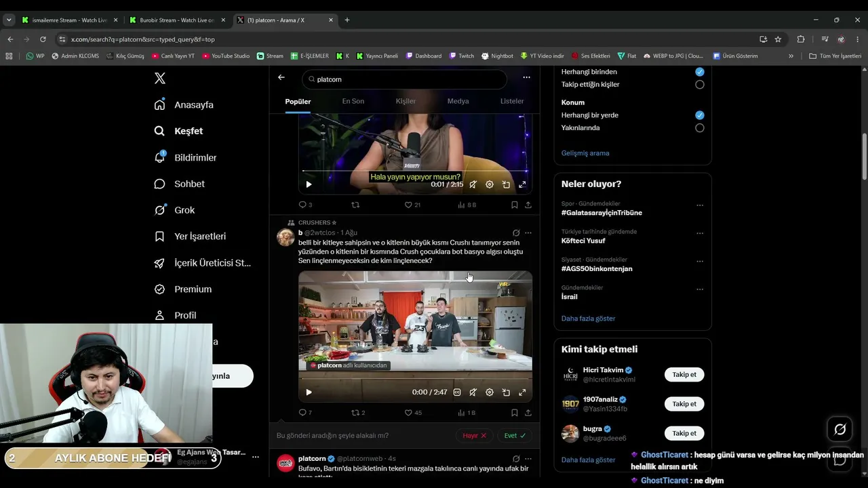
Task: Select the "Takip ettiğin kişiler" radio option
Action: click(700, 85)
